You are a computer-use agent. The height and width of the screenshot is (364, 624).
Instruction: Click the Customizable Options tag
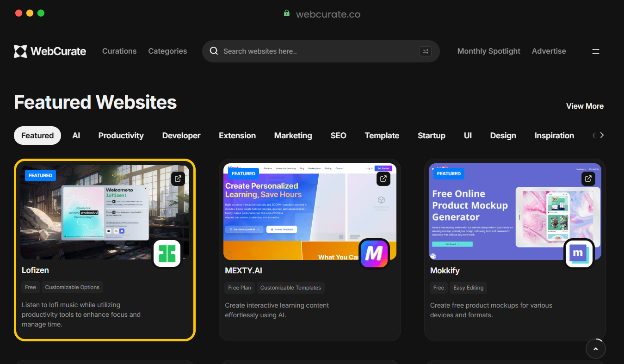click(72, 287)
